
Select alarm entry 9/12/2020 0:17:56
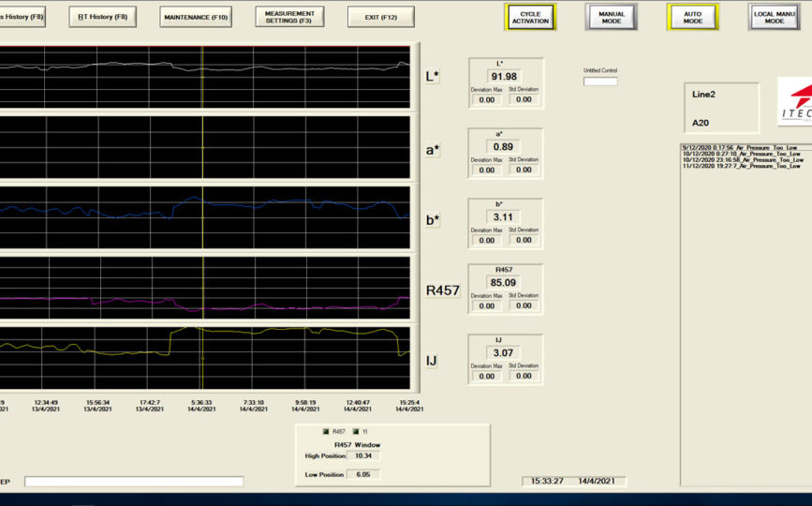740,148
